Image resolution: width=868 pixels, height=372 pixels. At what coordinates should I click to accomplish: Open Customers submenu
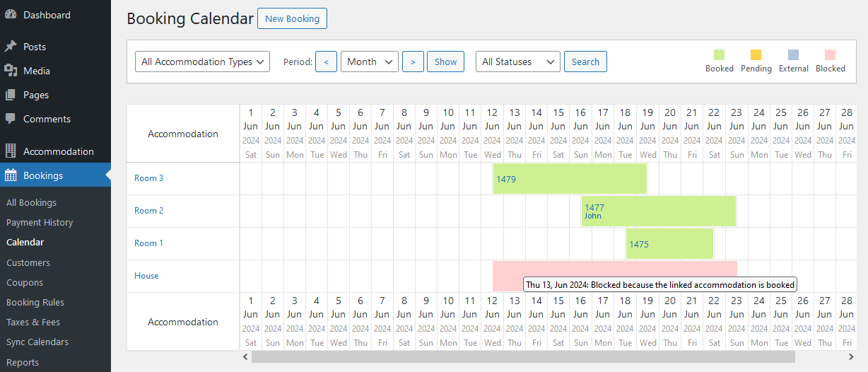[x=28, y=262]
